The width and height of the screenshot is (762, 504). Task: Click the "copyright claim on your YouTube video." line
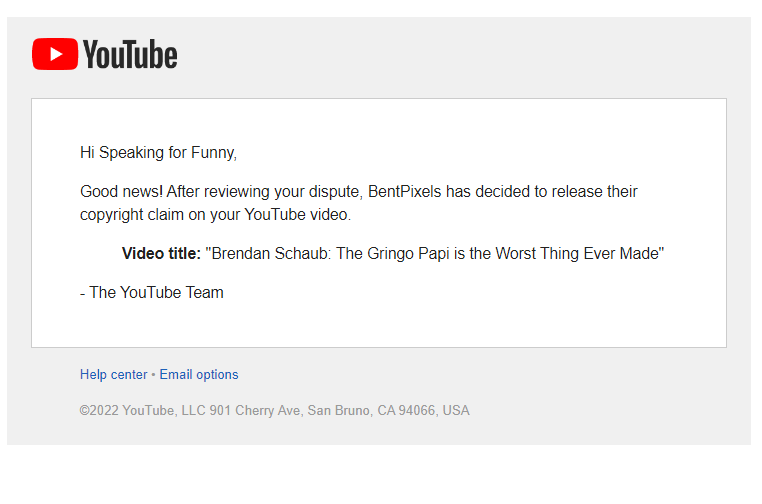pyautogui.click(x=215, y=215)
